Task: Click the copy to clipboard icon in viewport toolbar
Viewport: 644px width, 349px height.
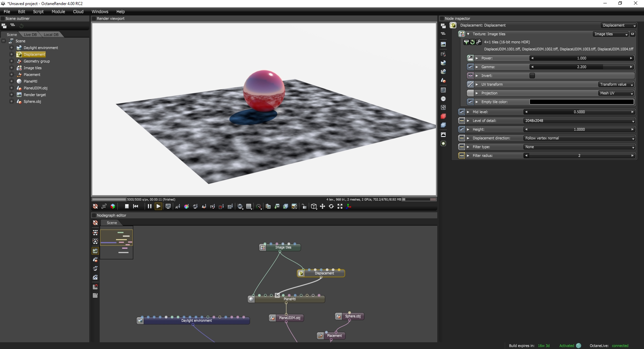Action: pos(268,207)
